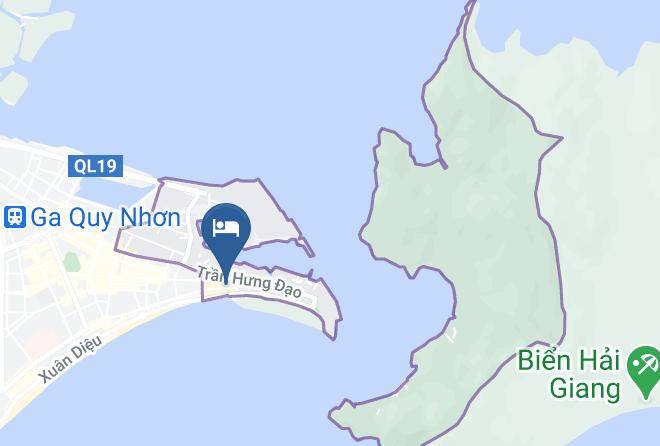
Task: Open the Ga Quy Nhơn place label
Action: (106, 218)
